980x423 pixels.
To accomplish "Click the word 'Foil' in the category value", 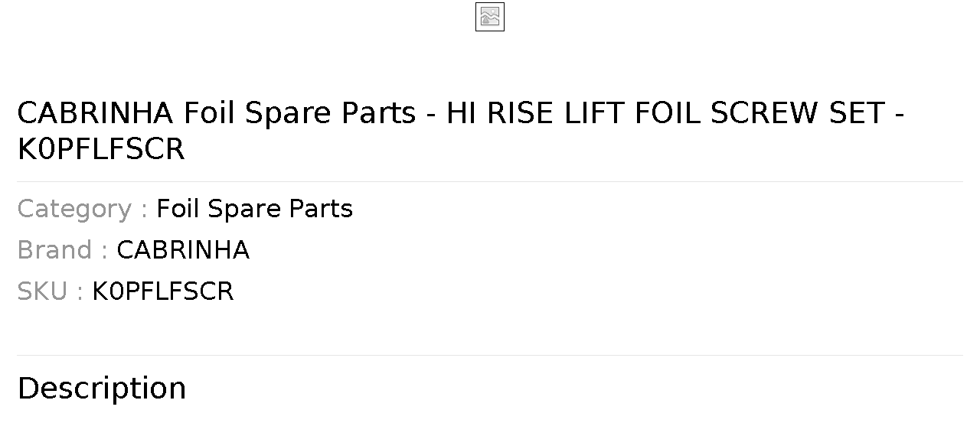I will 178,209.
